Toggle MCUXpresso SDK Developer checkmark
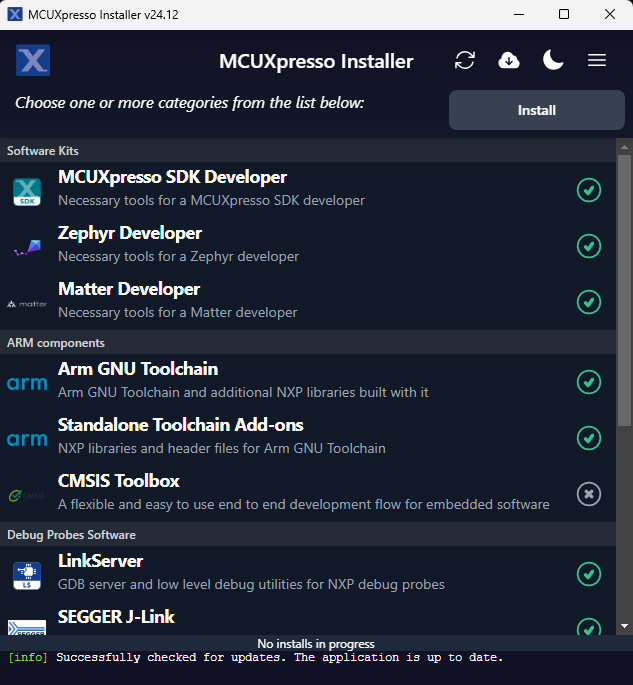The width and height of the screenshot is (633, 685). click(589, 190)
